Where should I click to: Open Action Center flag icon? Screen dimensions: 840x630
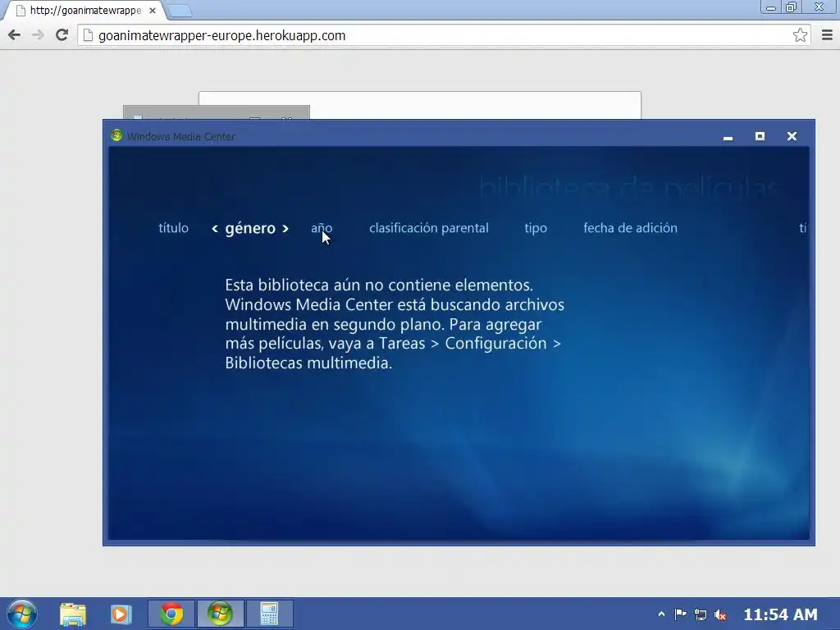click(680, 614)
